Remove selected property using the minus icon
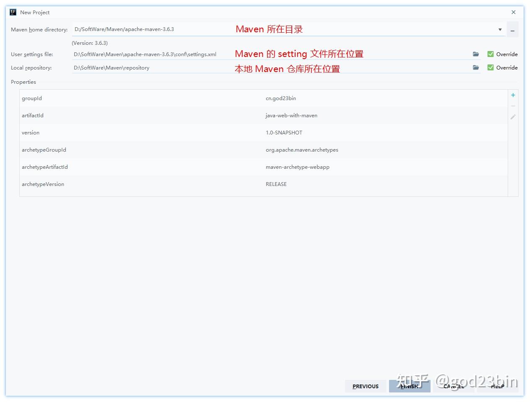 (x=513, y=106)
